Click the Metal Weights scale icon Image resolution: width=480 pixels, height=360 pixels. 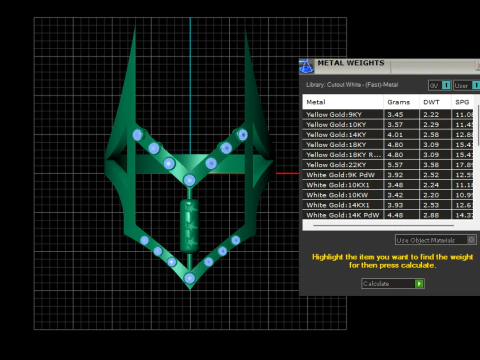[x=306, y=66]
